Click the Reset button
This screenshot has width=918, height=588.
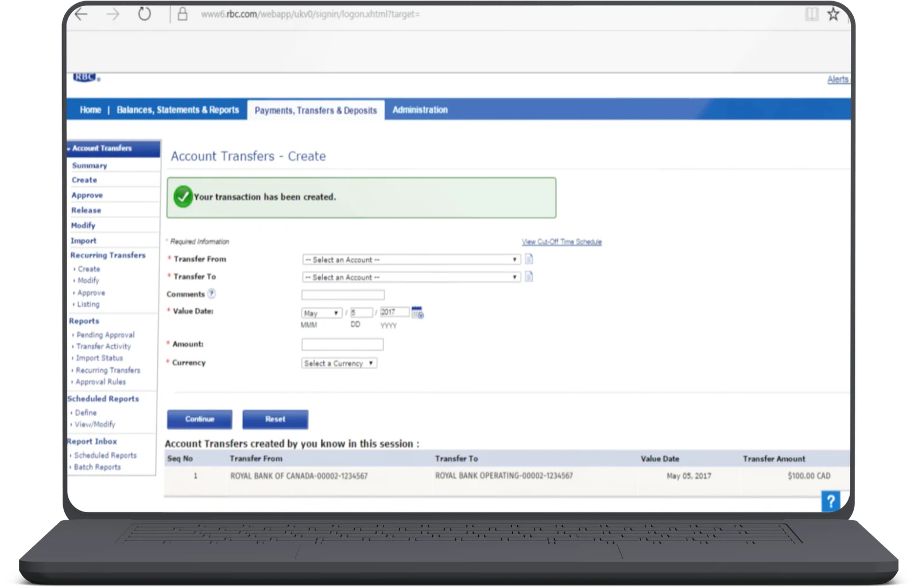[x=275, y=419]
